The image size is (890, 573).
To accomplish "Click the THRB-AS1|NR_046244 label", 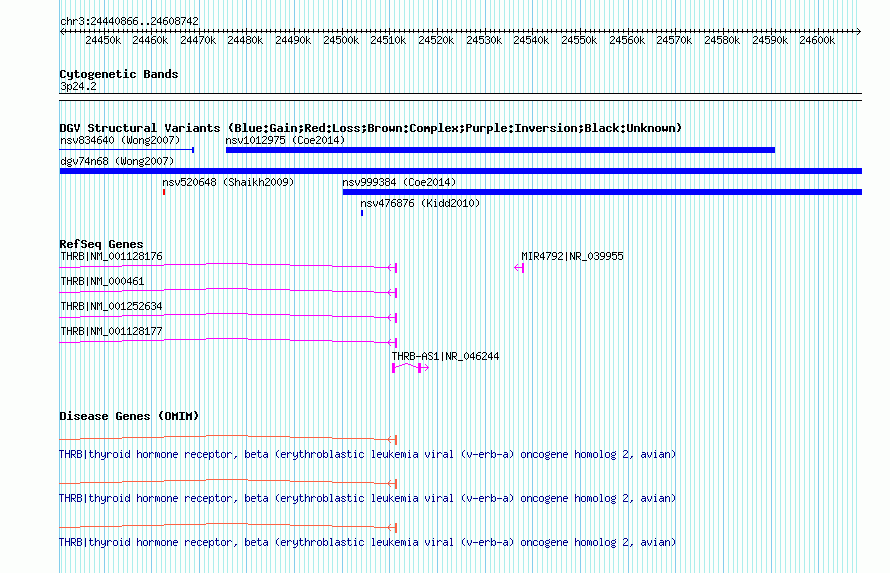I will (446, 356).
